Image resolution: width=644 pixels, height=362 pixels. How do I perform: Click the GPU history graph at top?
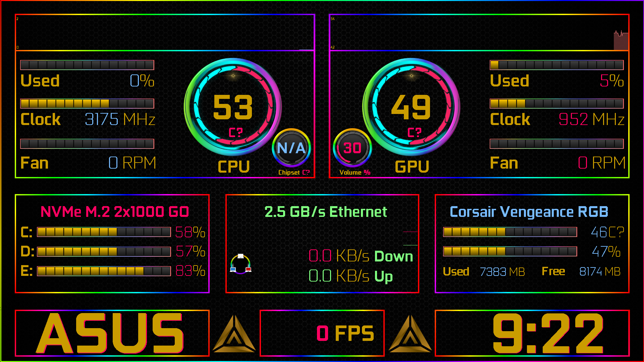(479, 33)
